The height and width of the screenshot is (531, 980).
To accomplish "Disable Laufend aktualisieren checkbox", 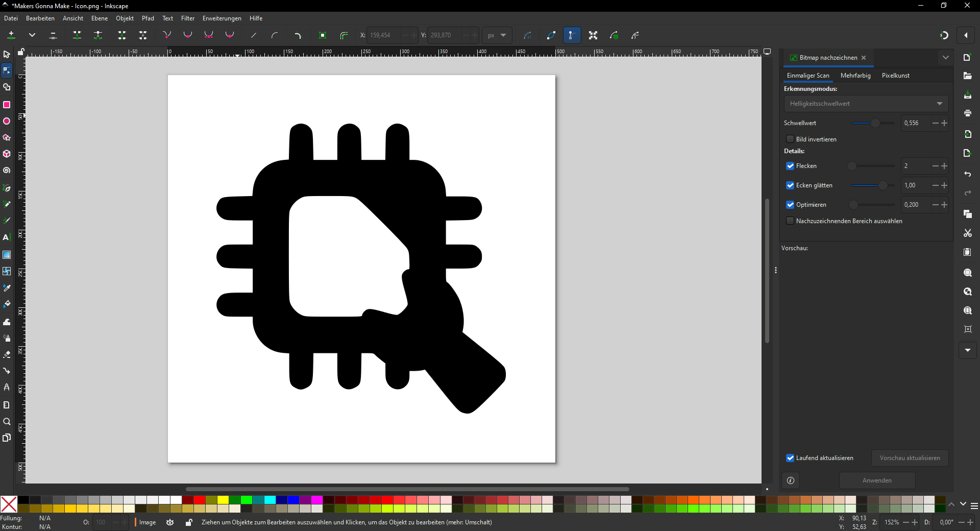I will click(x=790, y=458).
